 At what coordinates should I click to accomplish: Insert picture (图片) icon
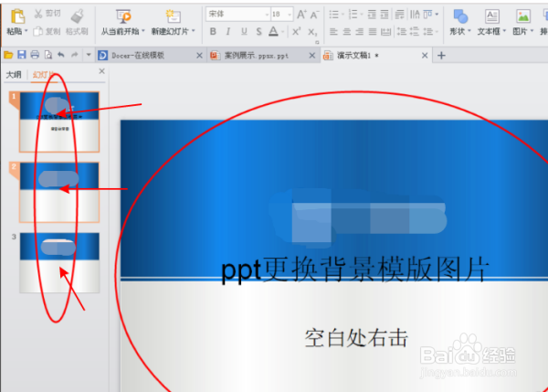point(523,16)
